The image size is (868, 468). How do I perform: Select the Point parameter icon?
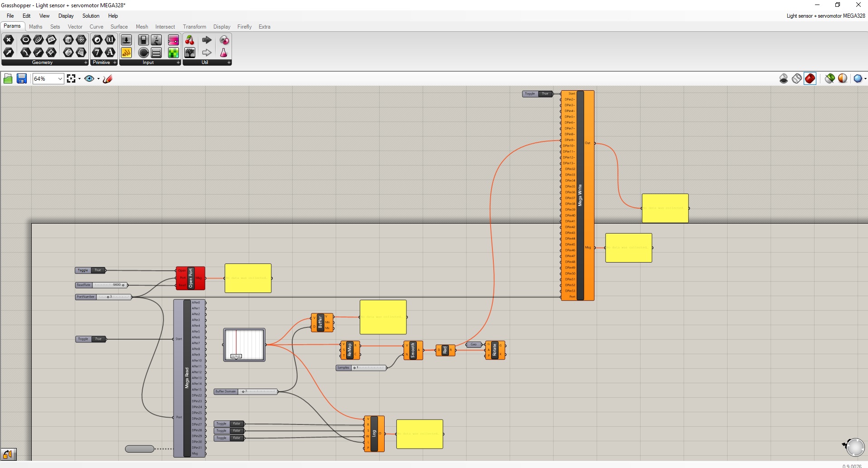[9, 40]
